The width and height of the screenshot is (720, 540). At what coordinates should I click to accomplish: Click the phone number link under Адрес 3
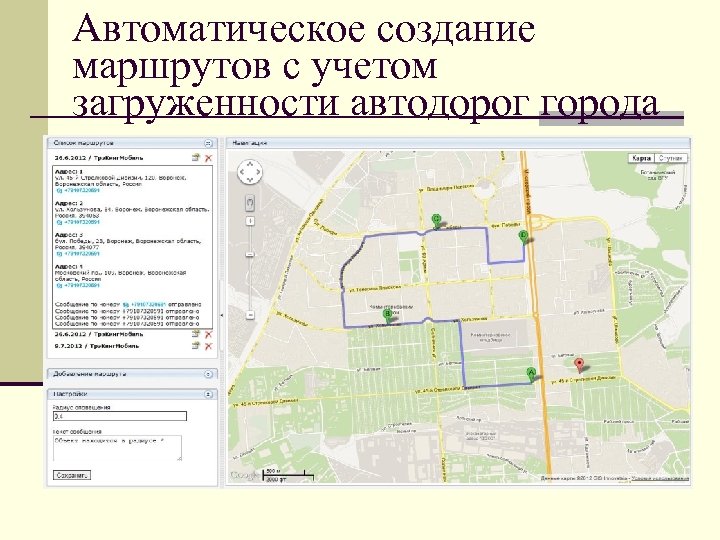[x=78, y=253]
